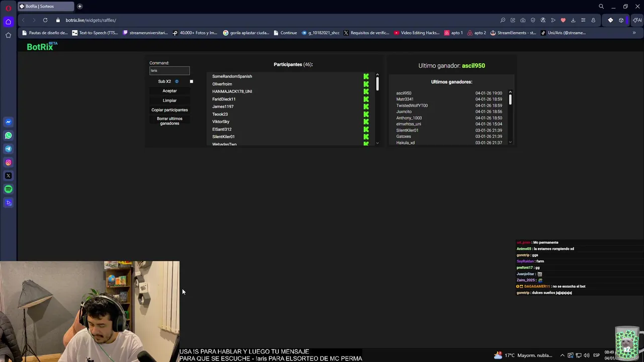644x362 pixels.
Task: Click Kick icon next to Teook23
Action: (366, 114)
